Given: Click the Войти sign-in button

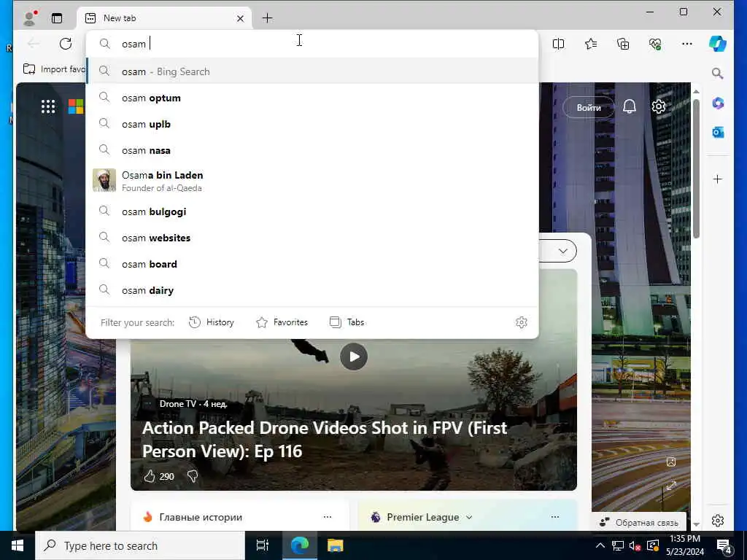Looking at the screenshot, I should (589, 108).
